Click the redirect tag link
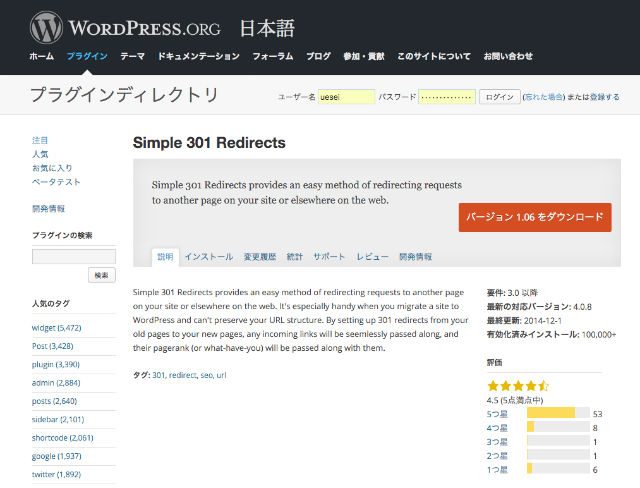The height and width of the screenshot is (488, 640). tap(182, 375)
